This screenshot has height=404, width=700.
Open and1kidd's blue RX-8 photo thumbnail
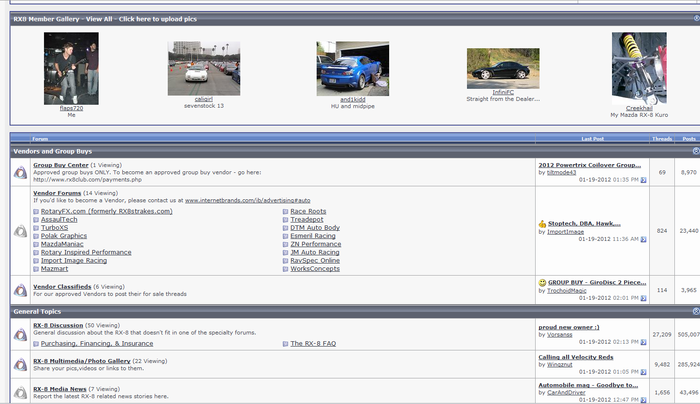pyautogui.click(x=353, y=69)
